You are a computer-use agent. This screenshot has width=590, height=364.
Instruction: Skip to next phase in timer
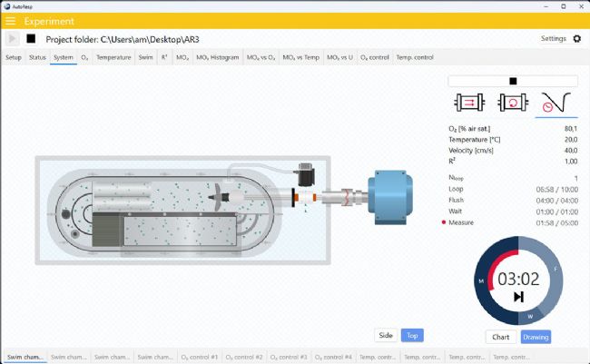[x=519, y=297]
